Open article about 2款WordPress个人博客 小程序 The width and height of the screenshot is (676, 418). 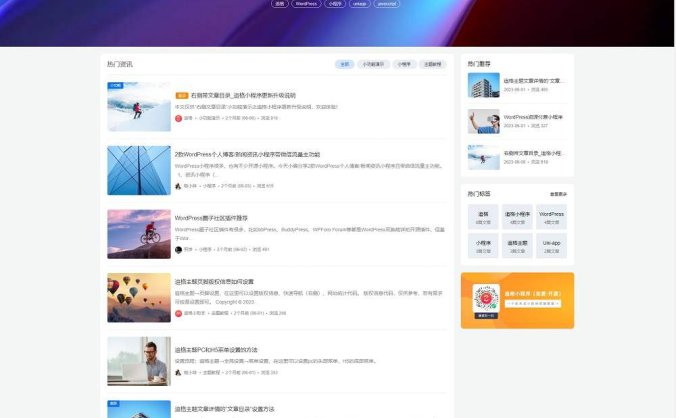[247, 154]
